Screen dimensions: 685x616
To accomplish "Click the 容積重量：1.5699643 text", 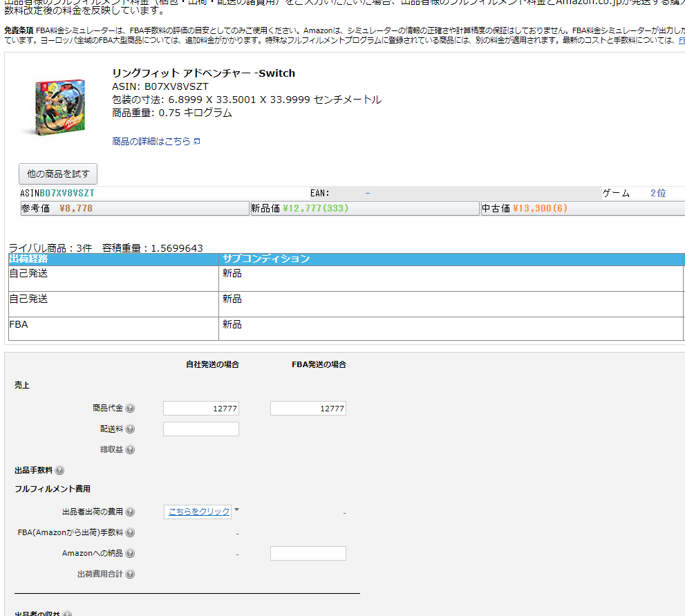I will click(x=153, y=248).
